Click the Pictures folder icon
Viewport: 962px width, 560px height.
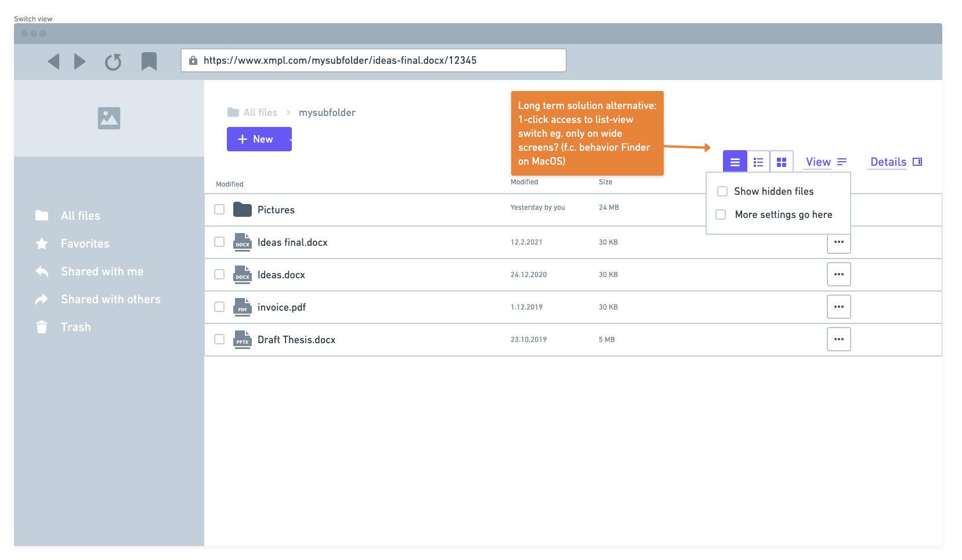click(x=243, y=209)
